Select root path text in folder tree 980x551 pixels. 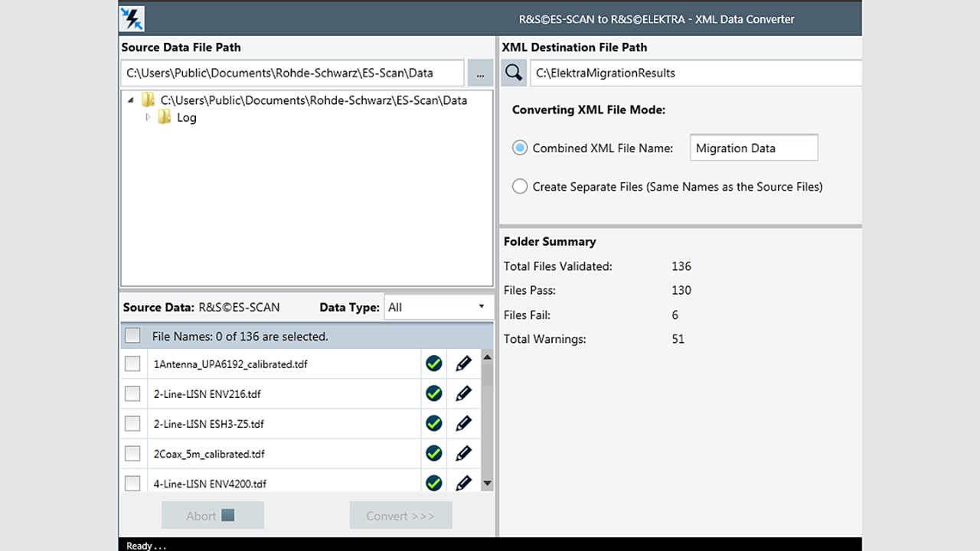(314, 99)
